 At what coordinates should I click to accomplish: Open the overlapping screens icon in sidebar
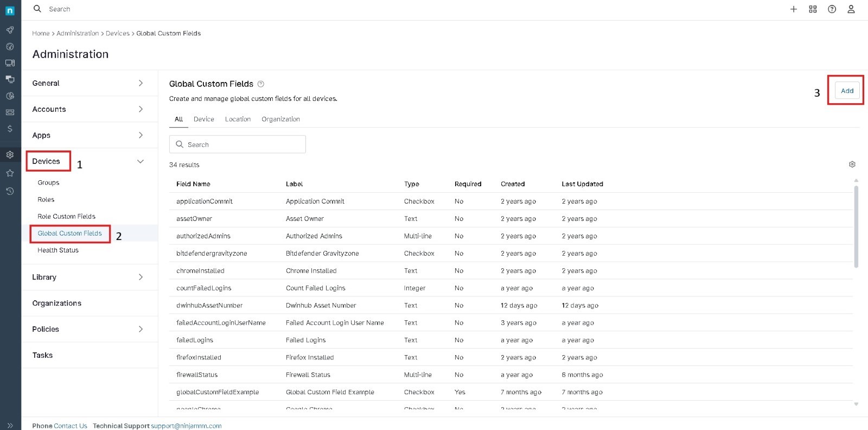(x=10, y=79)
